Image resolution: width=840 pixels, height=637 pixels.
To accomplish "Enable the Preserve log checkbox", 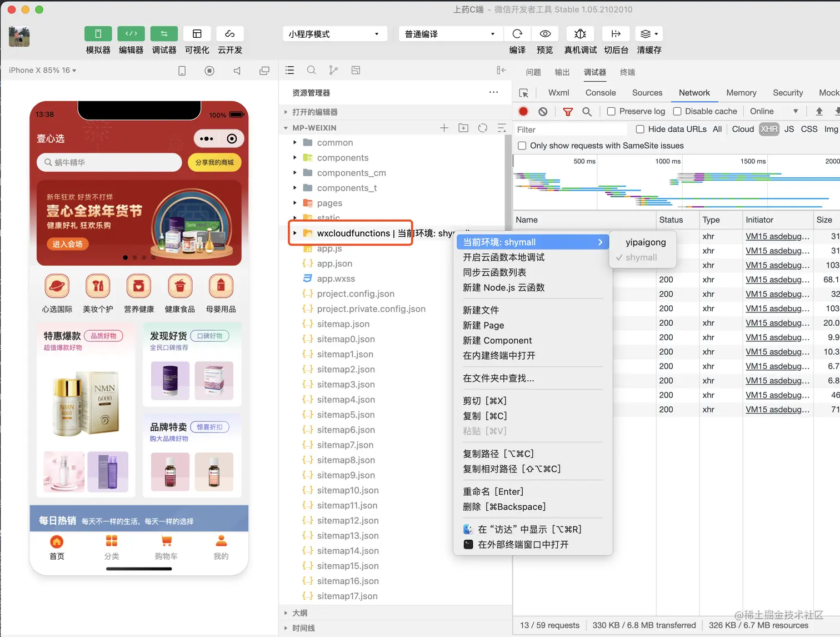I will (x=611, y=111).
